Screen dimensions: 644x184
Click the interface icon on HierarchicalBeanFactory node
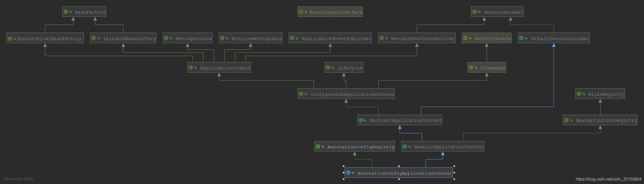tap(10, 39)
